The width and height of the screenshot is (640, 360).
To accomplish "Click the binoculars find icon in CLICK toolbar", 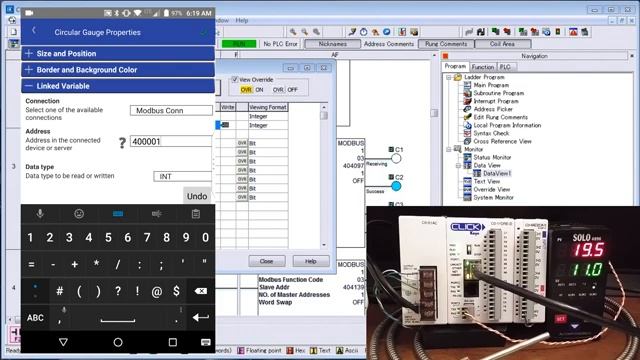I will [x=480, y=32].
